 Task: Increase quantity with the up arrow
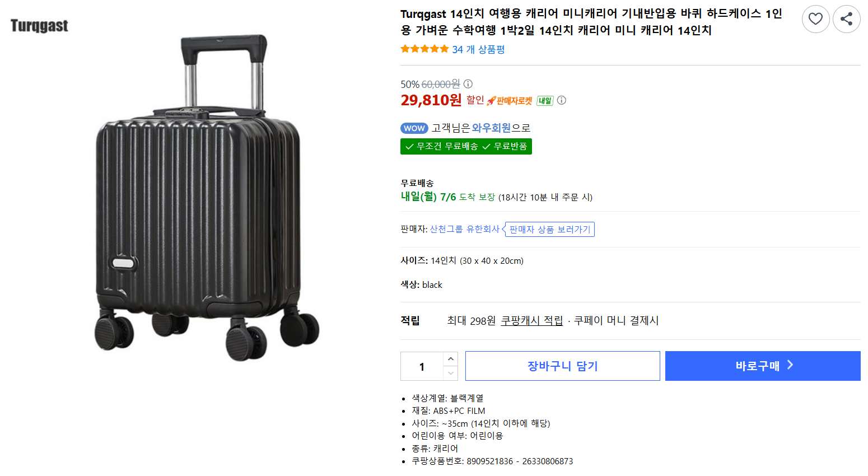point(451,359)
